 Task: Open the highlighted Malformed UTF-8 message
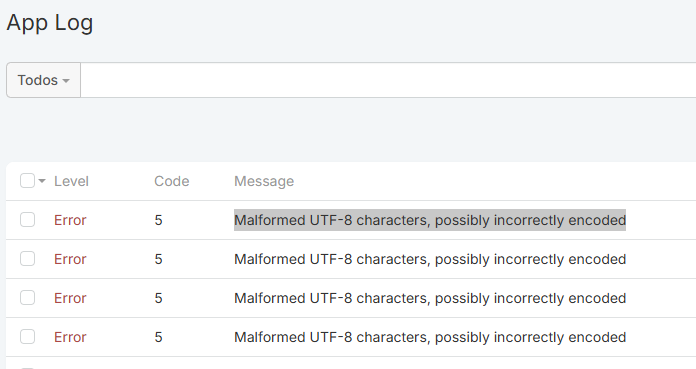click(430, 220)
